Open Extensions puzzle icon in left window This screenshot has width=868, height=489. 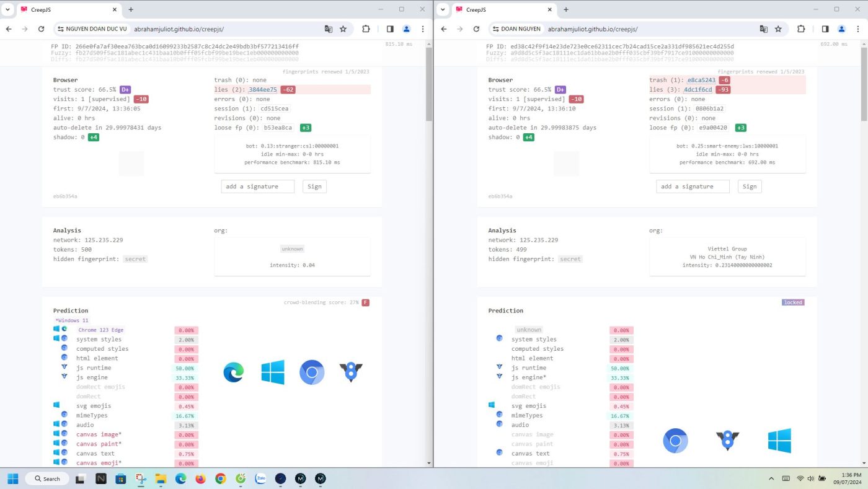[x=366, y=29]
